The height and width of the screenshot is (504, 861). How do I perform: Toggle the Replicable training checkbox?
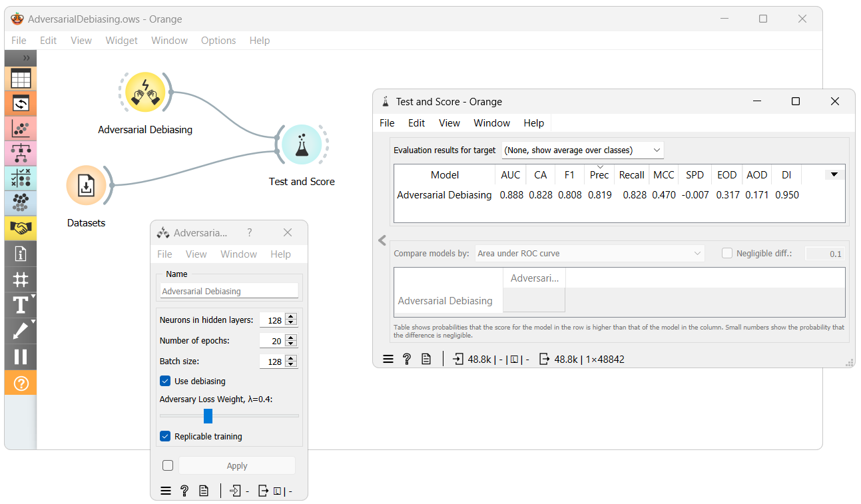[x=165, y=436]
